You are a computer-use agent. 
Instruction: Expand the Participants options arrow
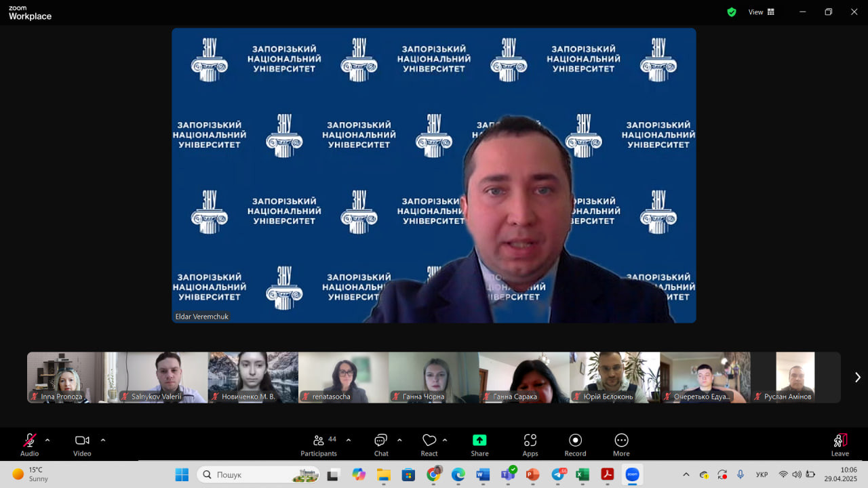click(349, 441)
